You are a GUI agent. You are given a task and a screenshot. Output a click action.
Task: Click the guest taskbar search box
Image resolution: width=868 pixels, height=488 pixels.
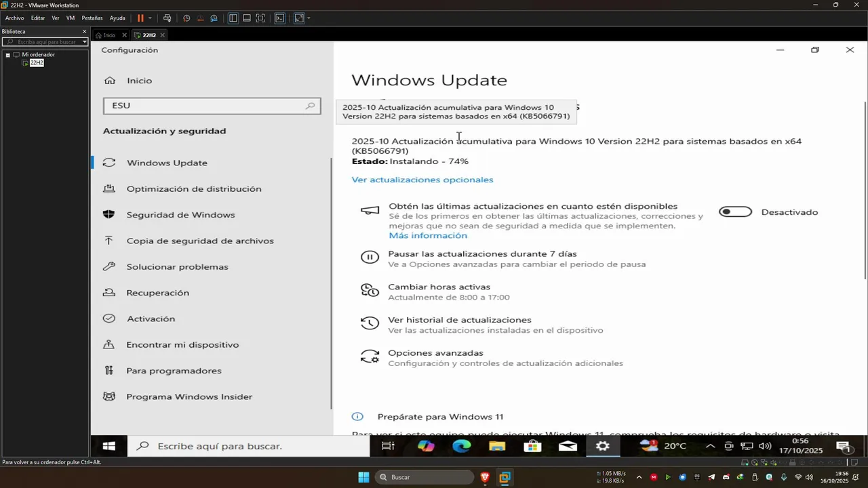[x=248, y=446]
